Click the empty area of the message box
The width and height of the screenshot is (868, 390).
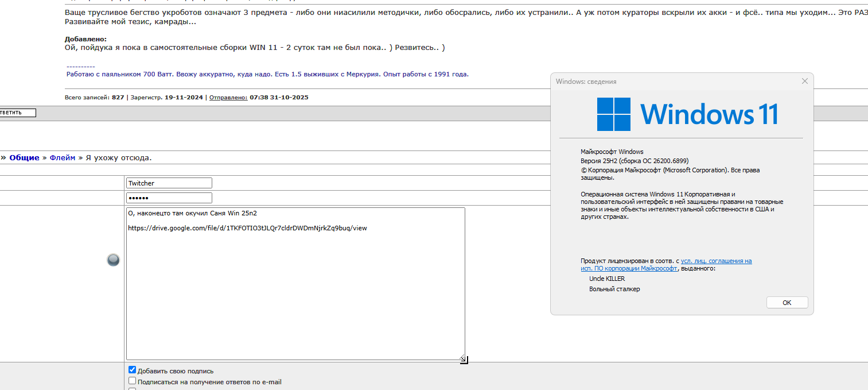295,299
